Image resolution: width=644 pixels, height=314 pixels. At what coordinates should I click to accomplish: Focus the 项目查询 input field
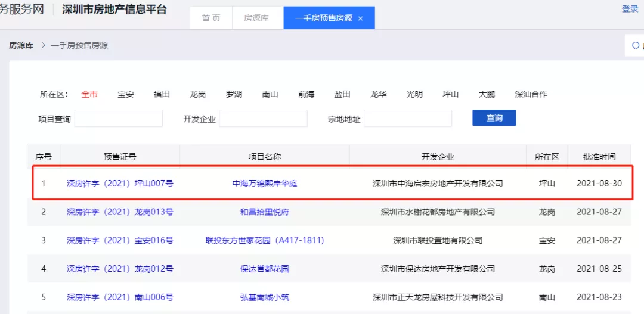(x=119, y=118)
